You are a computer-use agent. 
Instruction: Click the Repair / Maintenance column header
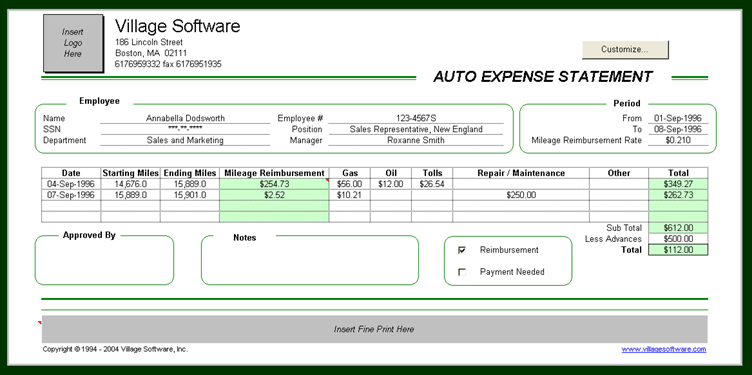(521, 173)
